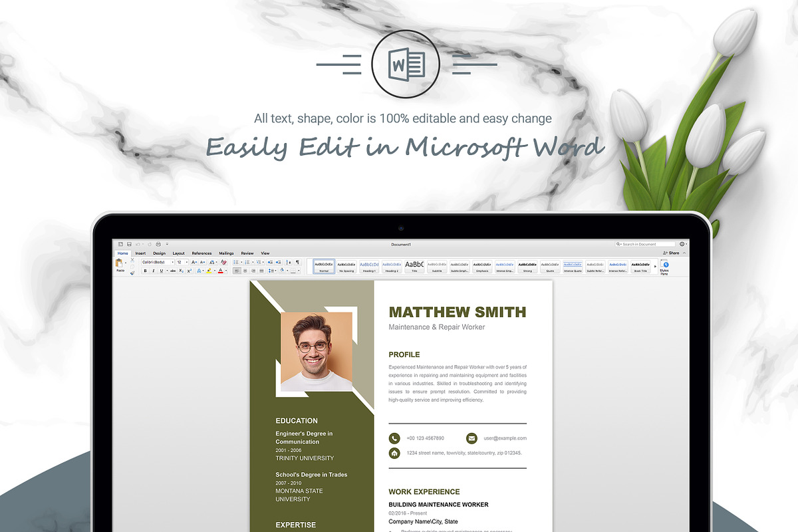Toggle Italic formatting

[x=154, y=271]
